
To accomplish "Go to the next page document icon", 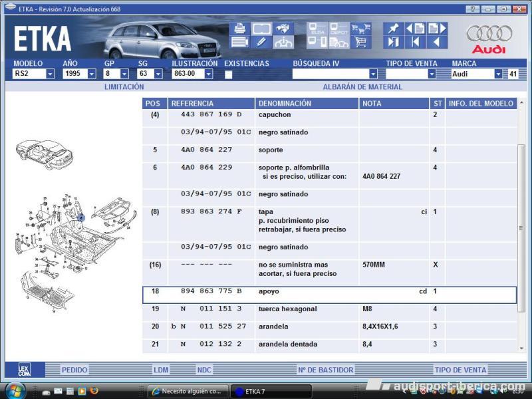I will click(x=437, y=29).
